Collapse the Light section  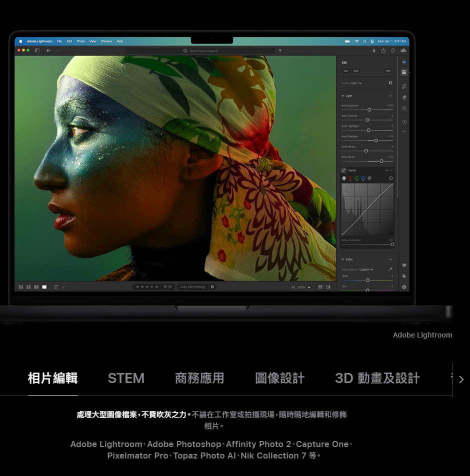point(343,95)
